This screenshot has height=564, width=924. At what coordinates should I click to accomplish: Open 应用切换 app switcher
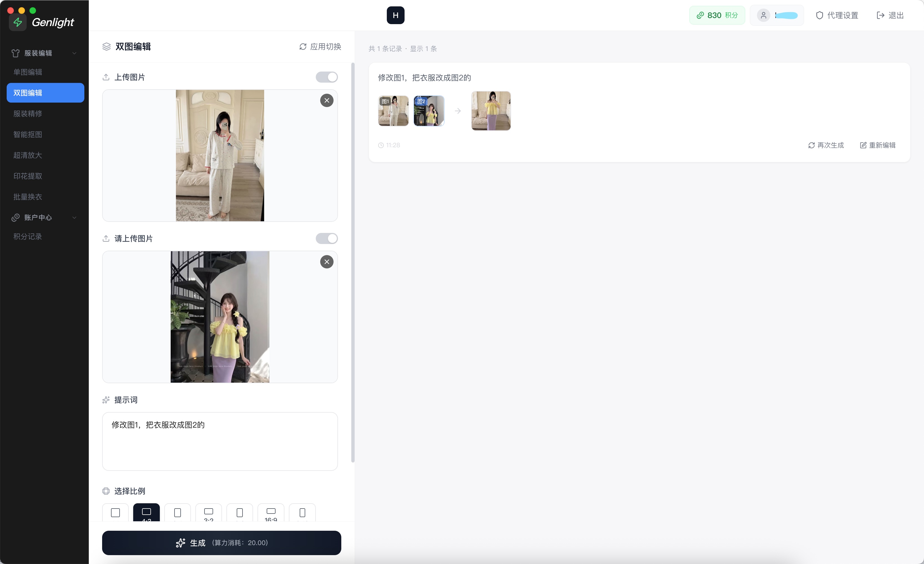320,47
